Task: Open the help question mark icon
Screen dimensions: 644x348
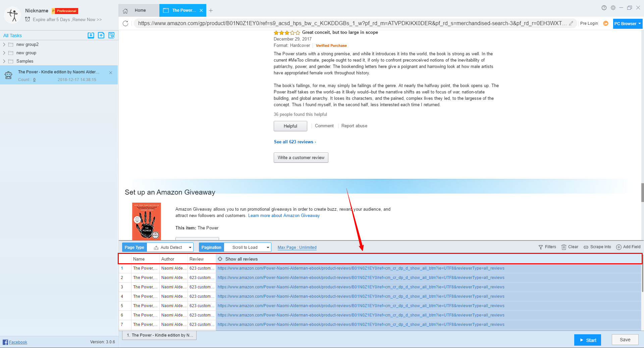Action: tap(604, 8)
